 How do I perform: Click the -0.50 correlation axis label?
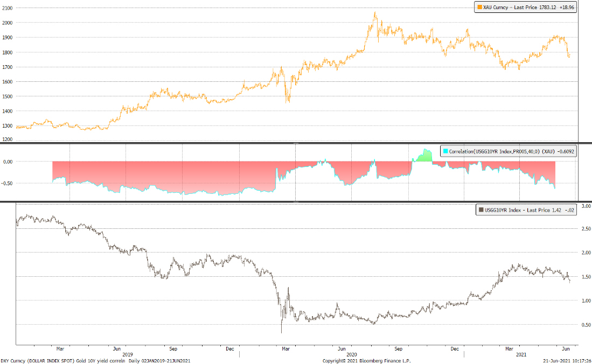(8, 183)
